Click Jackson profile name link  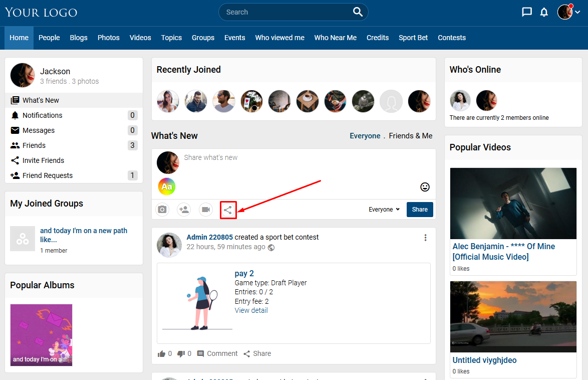pyautogui.click(x=55, y=71)
